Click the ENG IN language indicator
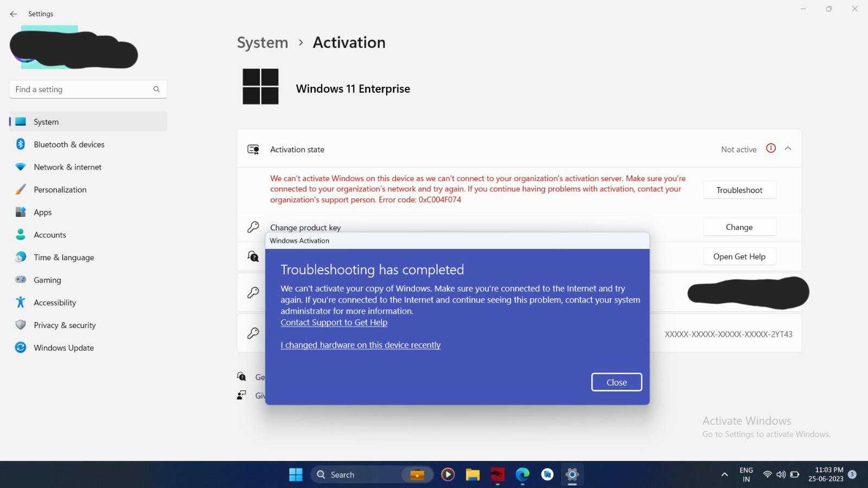Screen dimensions: 868x488 point(746,475)
